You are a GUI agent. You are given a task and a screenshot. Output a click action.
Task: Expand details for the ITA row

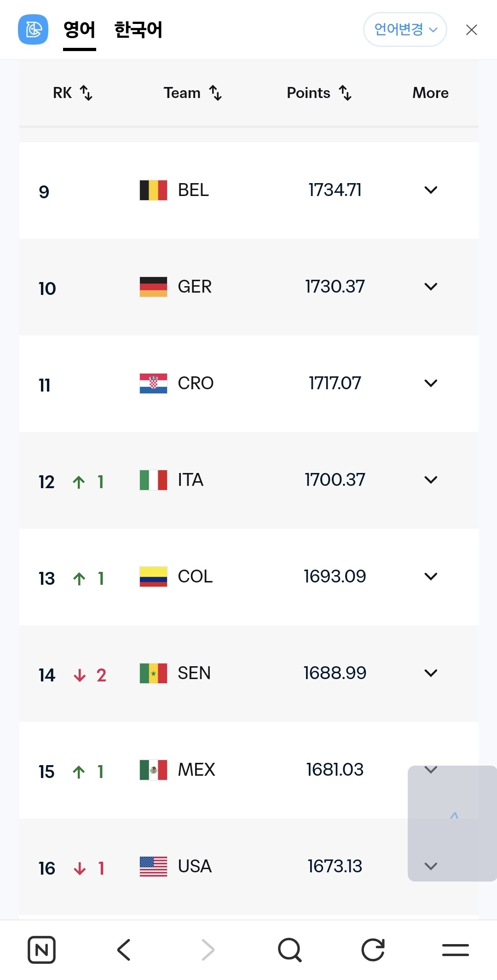point(431,480)
